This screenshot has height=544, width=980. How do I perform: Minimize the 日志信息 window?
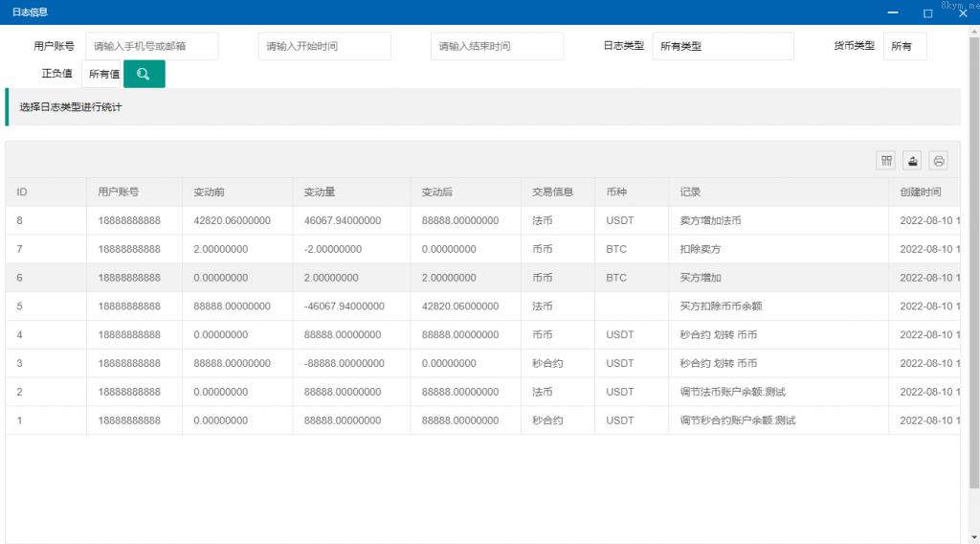tap(893, 13)
